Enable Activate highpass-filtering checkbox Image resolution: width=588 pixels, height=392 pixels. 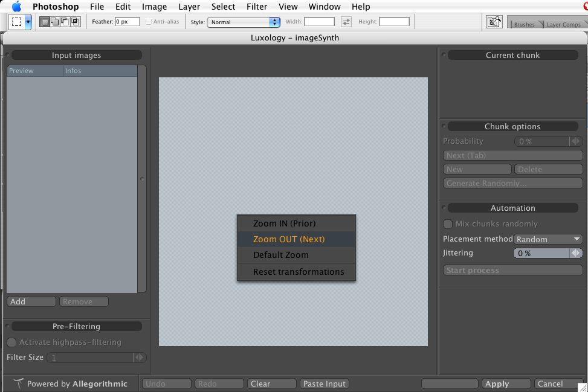pyautogui.click(x=11, y=342)
